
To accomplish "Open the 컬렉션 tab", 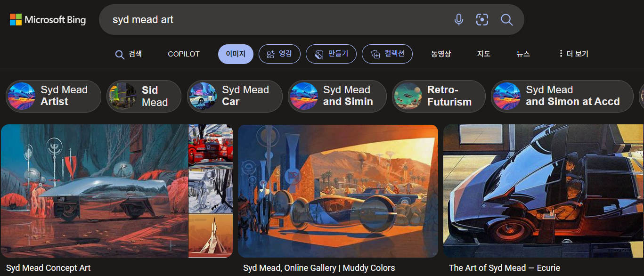I will click(387, 54).
